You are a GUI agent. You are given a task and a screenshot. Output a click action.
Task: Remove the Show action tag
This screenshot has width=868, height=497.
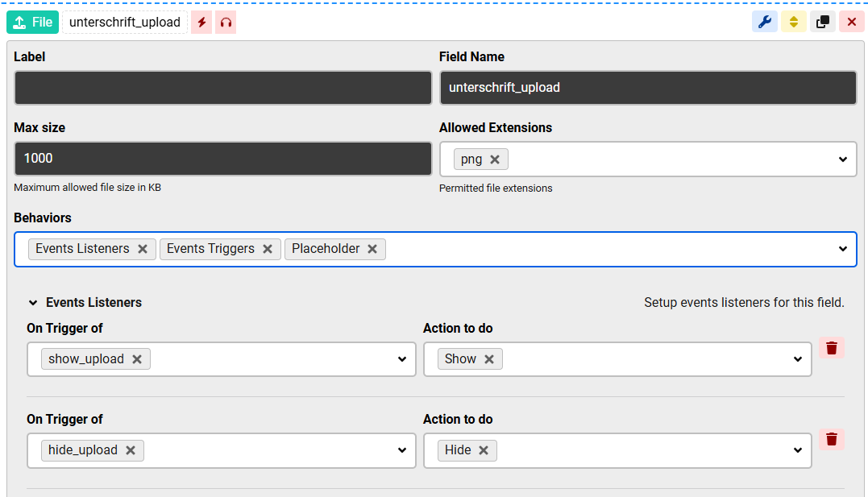[x=488, y=359]
